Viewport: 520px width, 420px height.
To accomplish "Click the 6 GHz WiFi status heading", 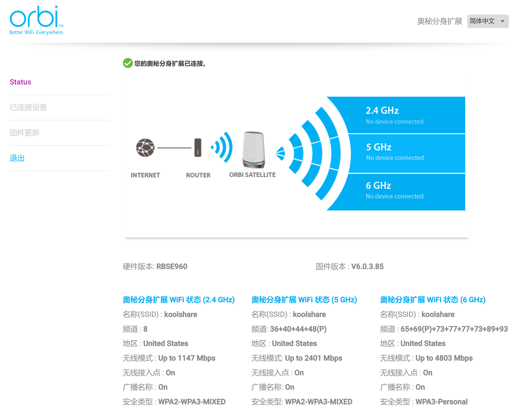I will click(x=433, y=300).
